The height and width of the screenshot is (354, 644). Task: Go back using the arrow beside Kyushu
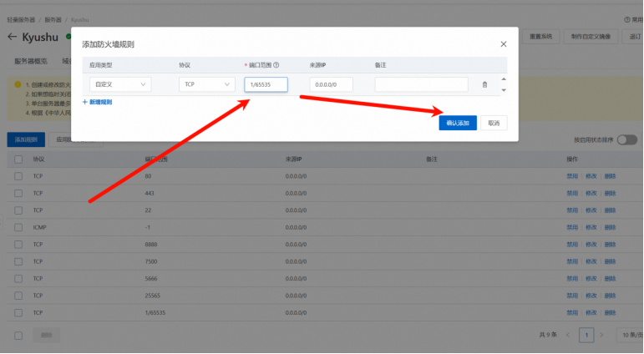(x=13, y=37)
